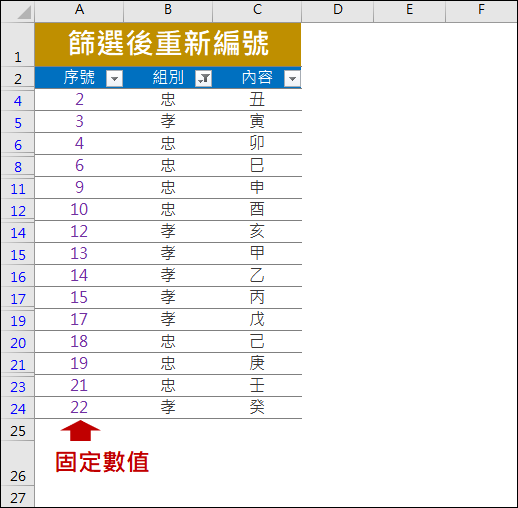This screenshot has height=508, width=518.
Task: Click the 組別 header cell text
Action: pos(168,78)
